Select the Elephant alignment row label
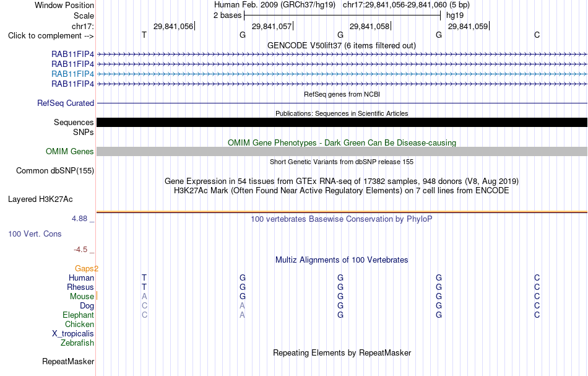This screenshot has height=376, width=588. (x=79, y=315)
